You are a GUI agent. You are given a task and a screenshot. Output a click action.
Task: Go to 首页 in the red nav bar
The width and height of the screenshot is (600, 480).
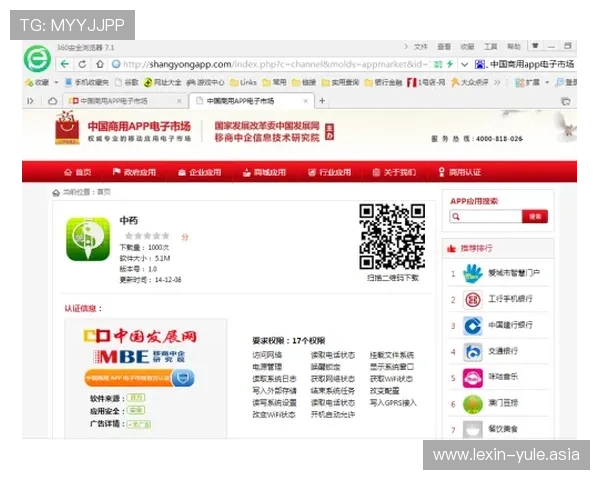(x=78, y=172)
